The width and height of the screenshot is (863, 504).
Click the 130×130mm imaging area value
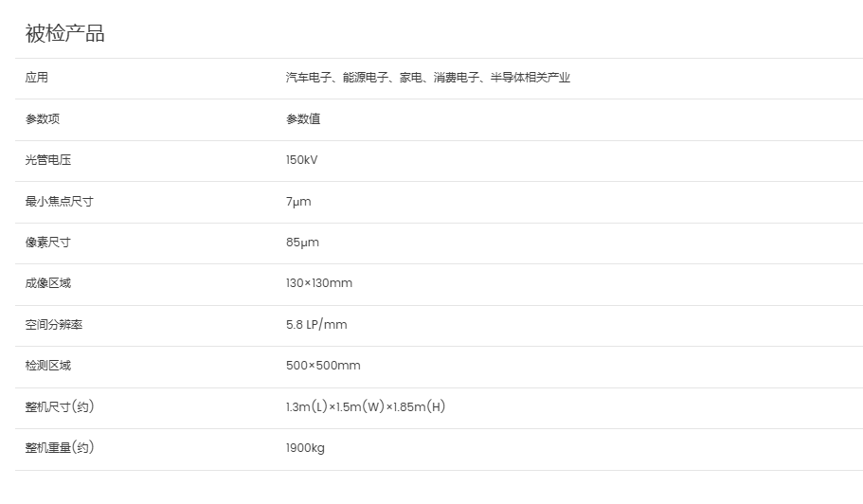(x=318, y=283)
